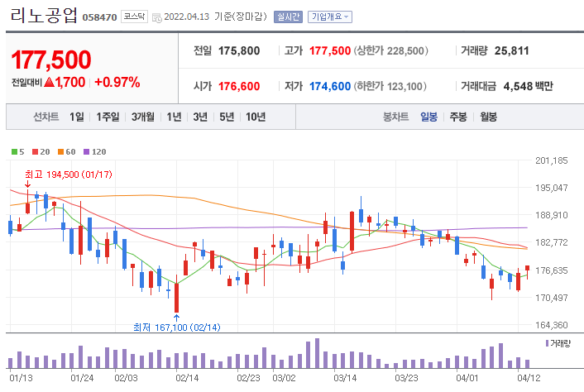Image resolution: width=584 pixels, height=392 pixels.
Task: Click the 봉차트 section label
Action: tap(396, 117)
